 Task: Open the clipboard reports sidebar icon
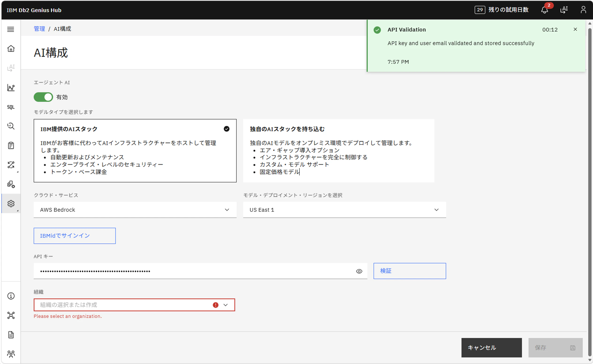pyautogui.click(x=11, y=145)
